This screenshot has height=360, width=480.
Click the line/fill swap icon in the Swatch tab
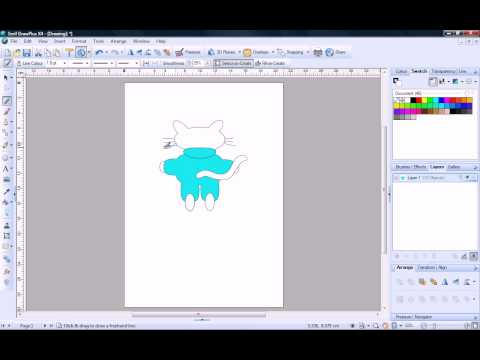396,81
